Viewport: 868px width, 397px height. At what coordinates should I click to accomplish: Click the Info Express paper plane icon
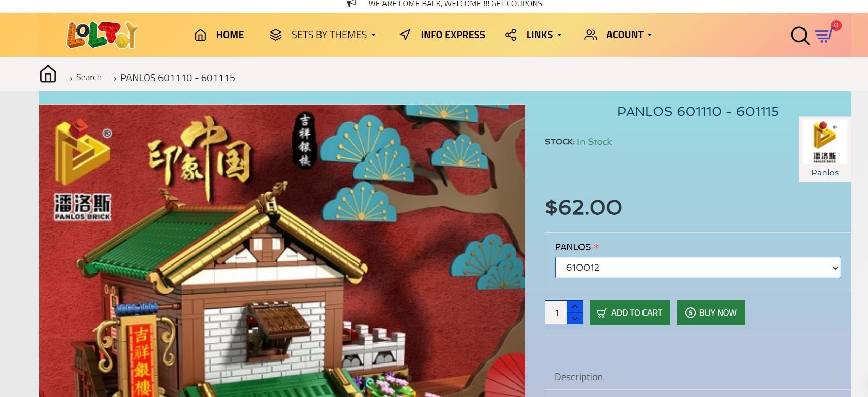405,35
